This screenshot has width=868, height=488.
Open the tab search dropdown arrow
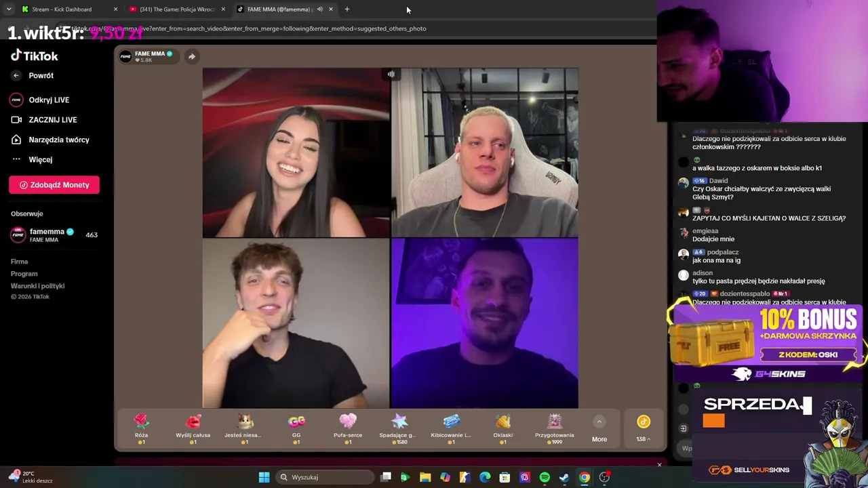(9, 9)
